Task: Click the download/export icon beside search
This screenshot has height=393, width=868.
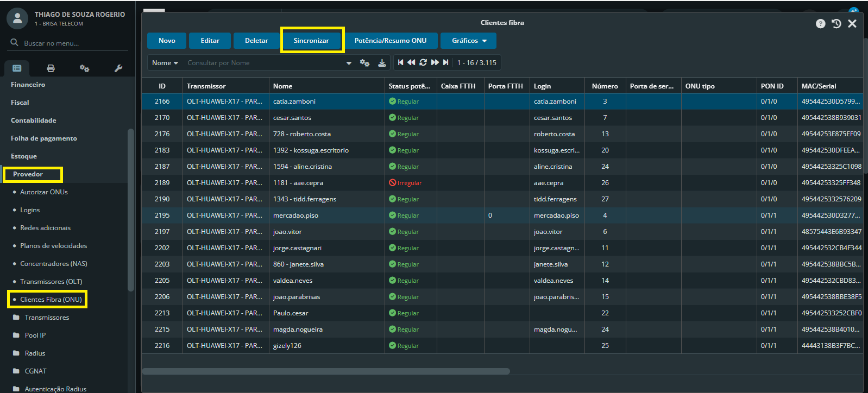Action: [x=382, y=63]
